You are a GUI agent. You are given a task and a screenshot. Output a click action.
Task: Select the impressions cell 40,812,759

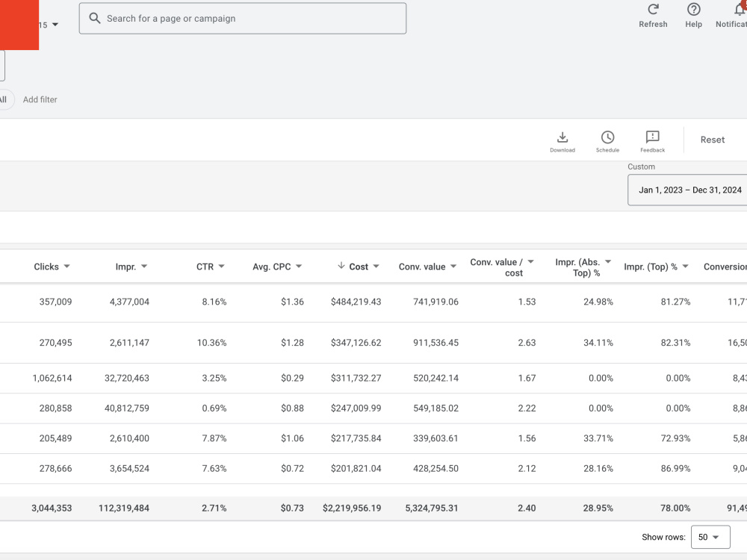(x=127, y=408)
